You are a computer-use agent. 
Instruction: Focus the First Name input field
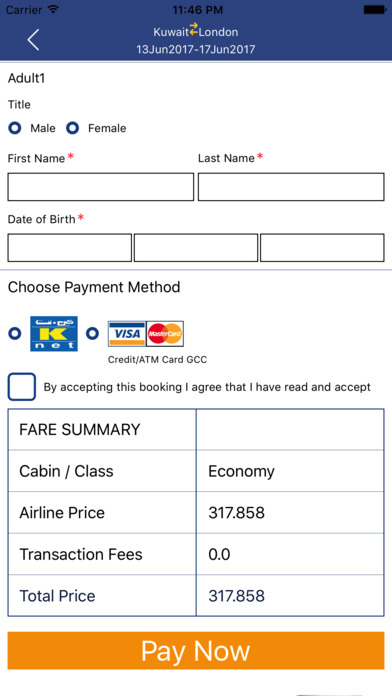tap(100, 187)
